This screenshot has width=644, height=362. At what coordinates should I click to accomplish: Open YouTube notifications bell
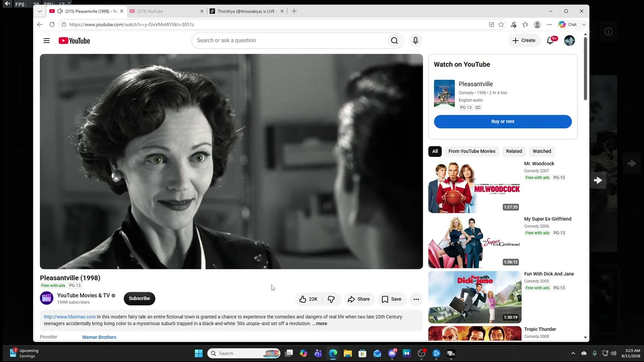(550, 40)
